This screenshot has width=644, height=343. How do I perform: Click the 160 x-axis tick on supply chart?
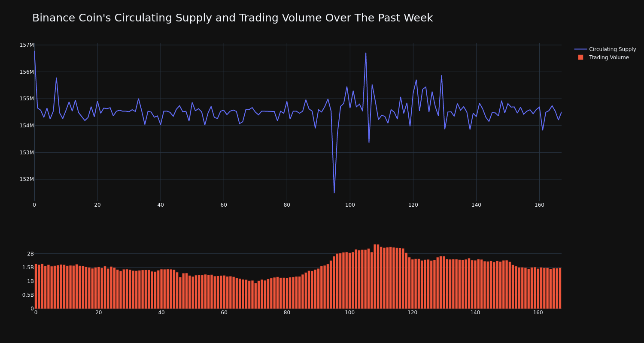point(539,205)
